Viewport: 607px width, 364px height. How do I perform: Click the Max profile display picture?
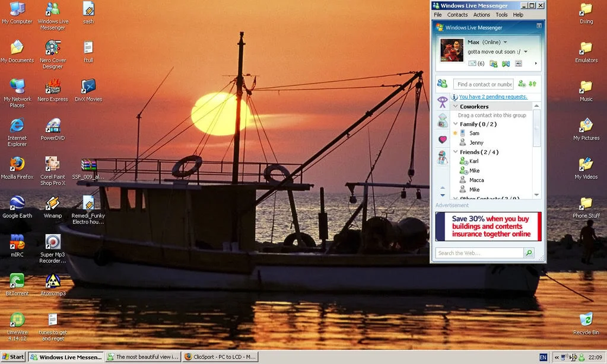click(452, 50)
